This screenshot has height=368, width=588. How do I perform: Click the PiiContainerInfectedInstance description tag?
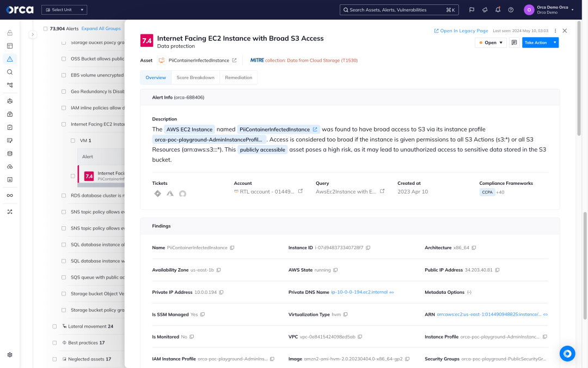click(x=279, y=130)
